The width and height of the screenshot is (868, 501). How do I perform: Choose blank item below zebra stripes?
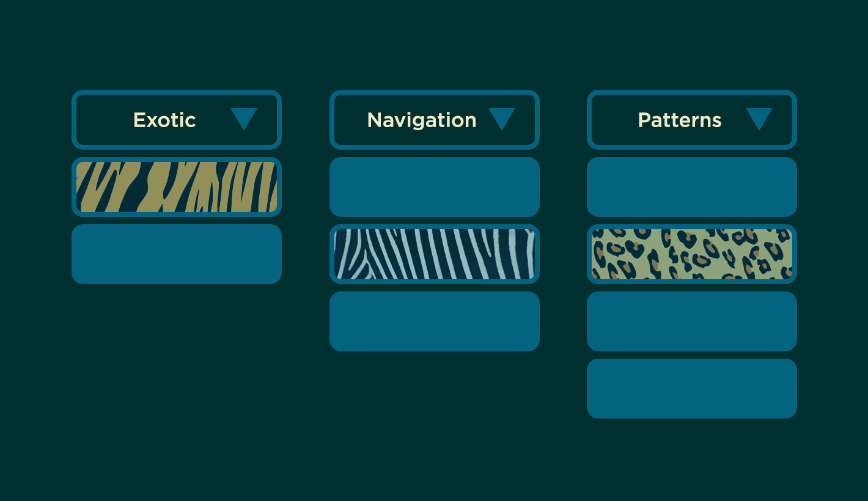[x=435, y=321]
